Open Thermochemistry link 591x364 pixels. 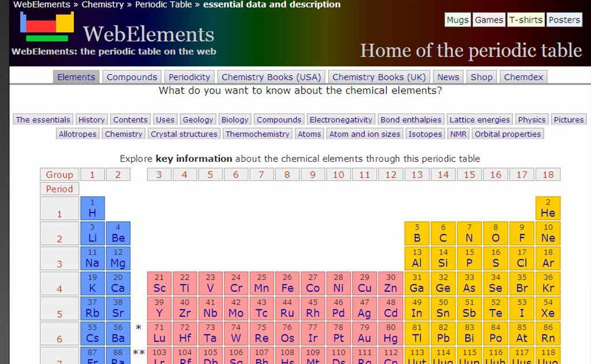pyautogui.click(x=258, y=134)
